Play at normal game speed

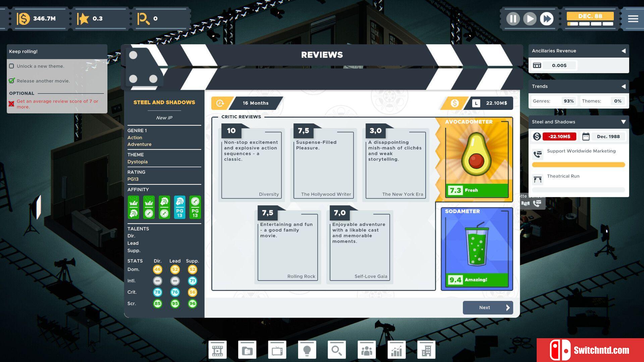coord(530,18)
